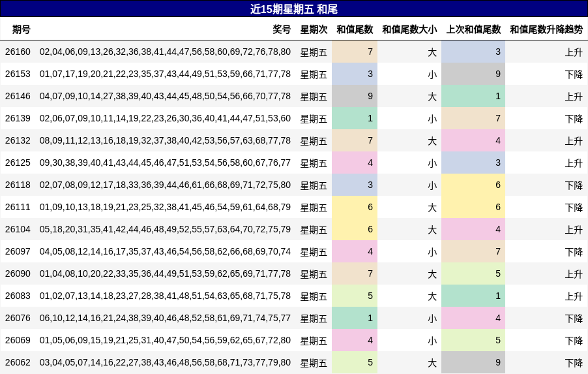Click 和值尾数 cell 6 in row 26111
588x374 pixels.
click(x=355, y=207)
